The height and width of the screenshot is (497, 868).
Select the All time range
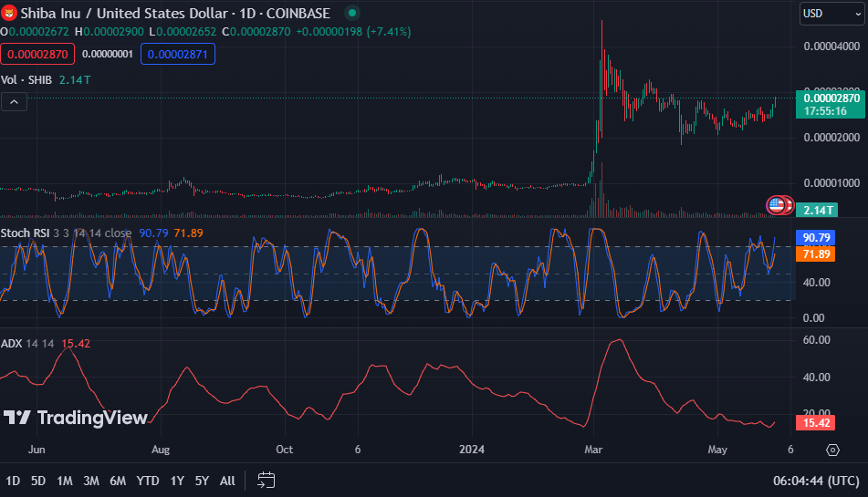click(227, 481)
